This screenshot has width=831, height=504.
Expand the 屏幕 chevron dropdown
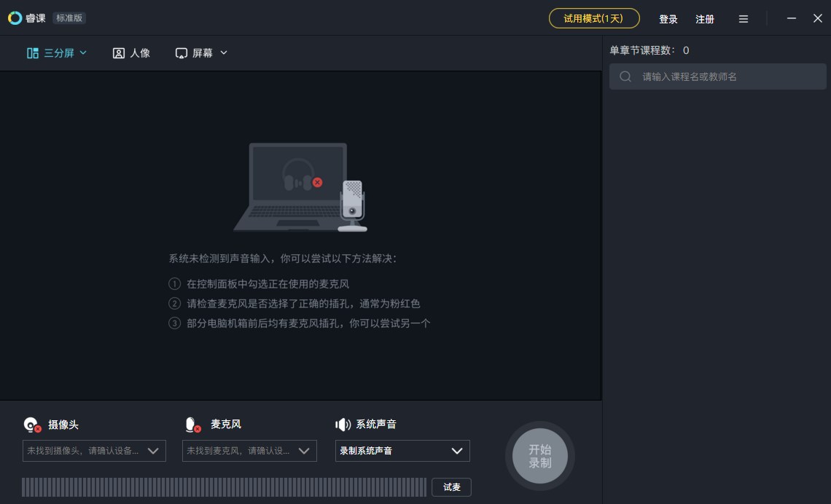[224, 52]
